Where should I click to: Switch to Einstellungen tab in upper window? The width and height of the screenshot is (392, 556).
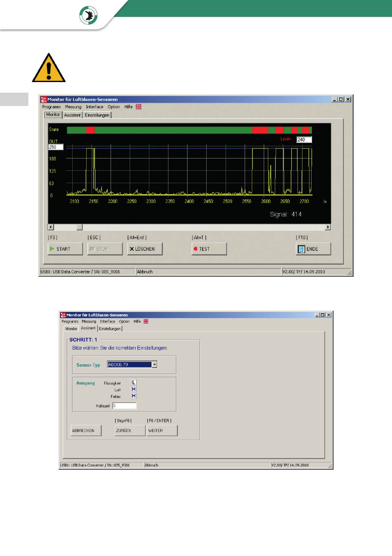point(97,115)
